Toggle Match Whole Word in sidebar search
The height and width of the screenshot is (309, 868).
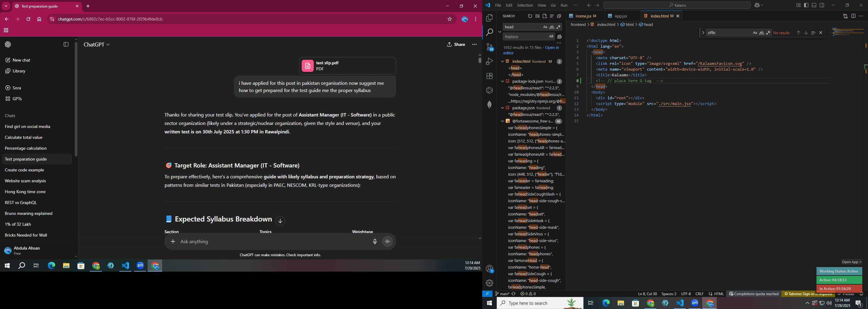552,27
